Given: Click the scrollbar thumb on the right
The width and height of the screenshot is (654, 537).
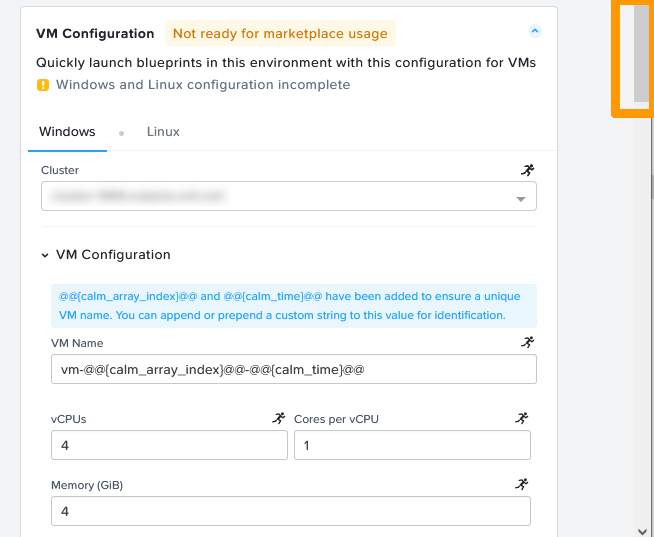Looking at the screenshot, I should [641, 53].
